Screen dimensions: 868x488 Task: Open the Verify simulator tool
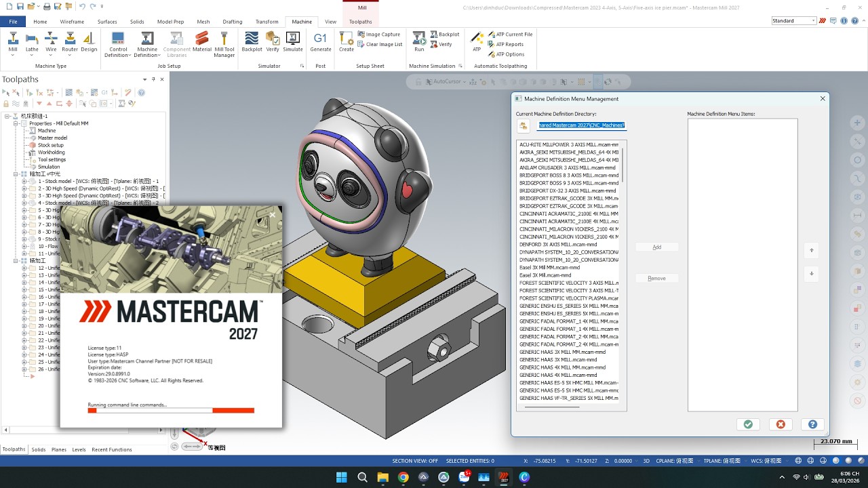273,41
